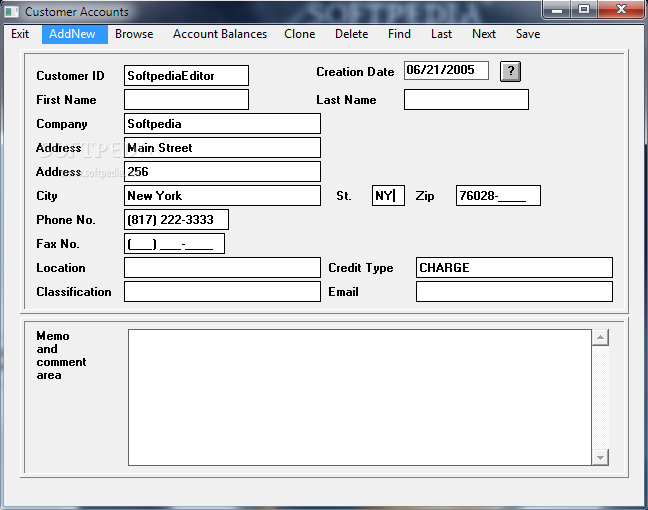Click the Customer Accounts window icon
Viewport: 648px width, 510px height.
(x=12, y=12)
